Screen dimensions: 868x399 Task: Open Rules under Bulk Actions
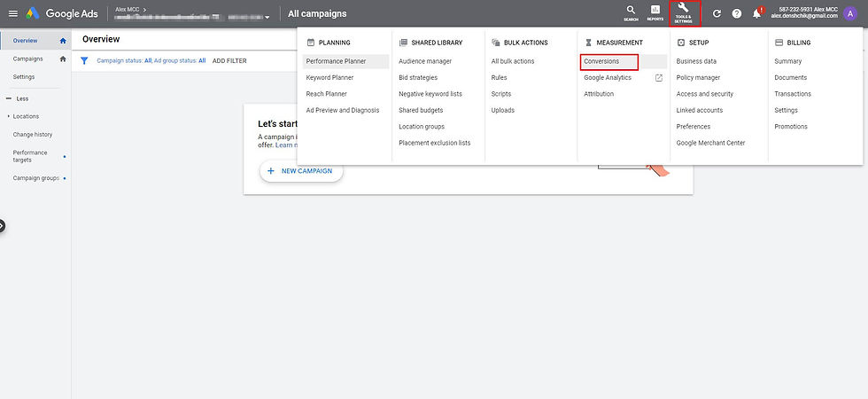tap(499, 78)
